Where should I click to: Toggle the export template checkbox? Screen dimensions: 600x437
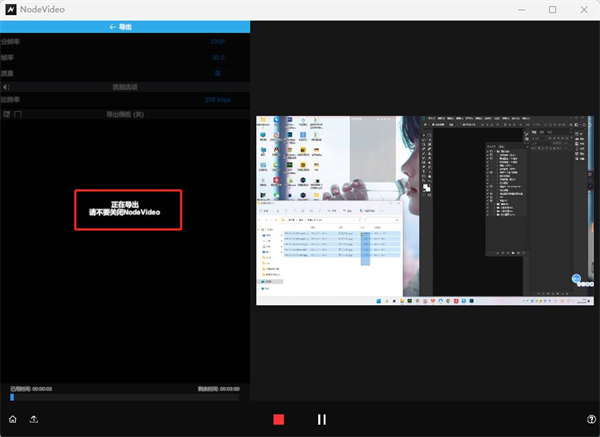[18, 115]
